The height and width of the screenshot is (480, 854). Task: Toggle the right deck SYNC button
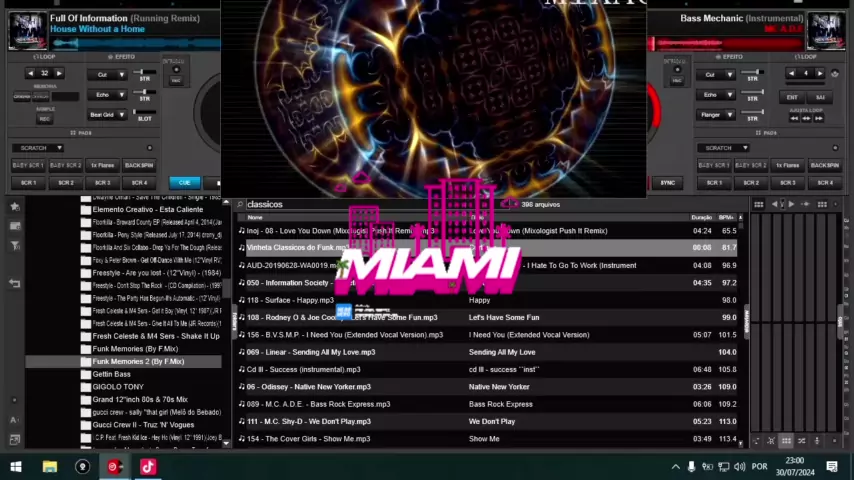(x=667, y=183)
